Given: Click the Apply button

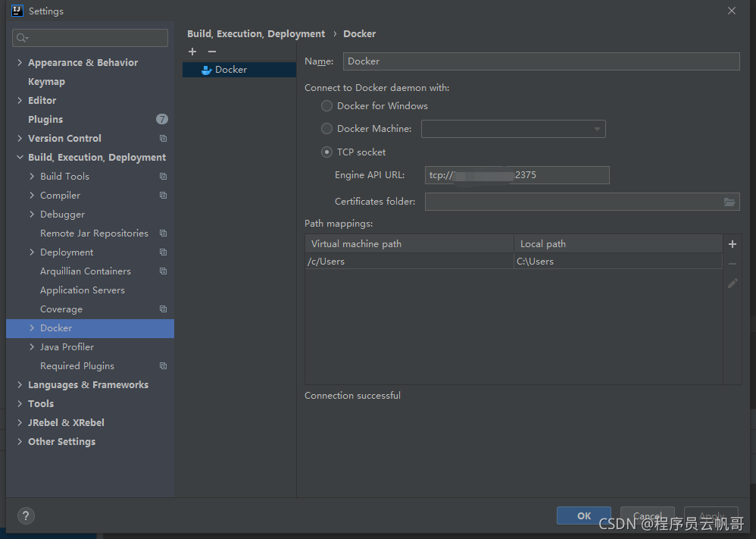Looking at the screenshot, I should pyautogui.click(x=711, y=515).
